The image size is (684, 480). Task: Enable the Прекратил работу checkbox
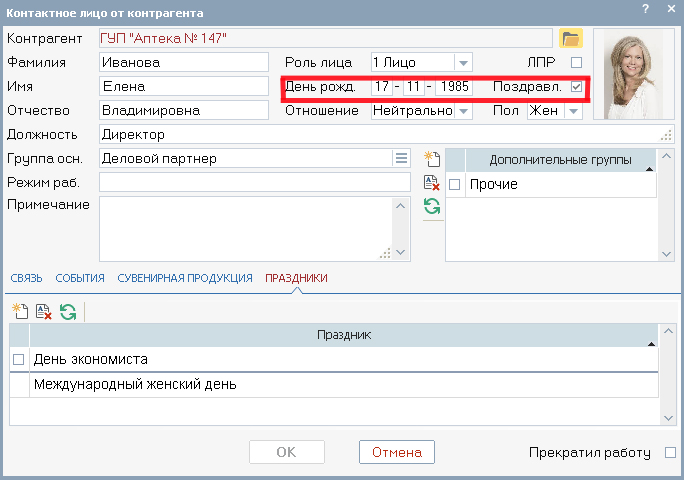670,453
